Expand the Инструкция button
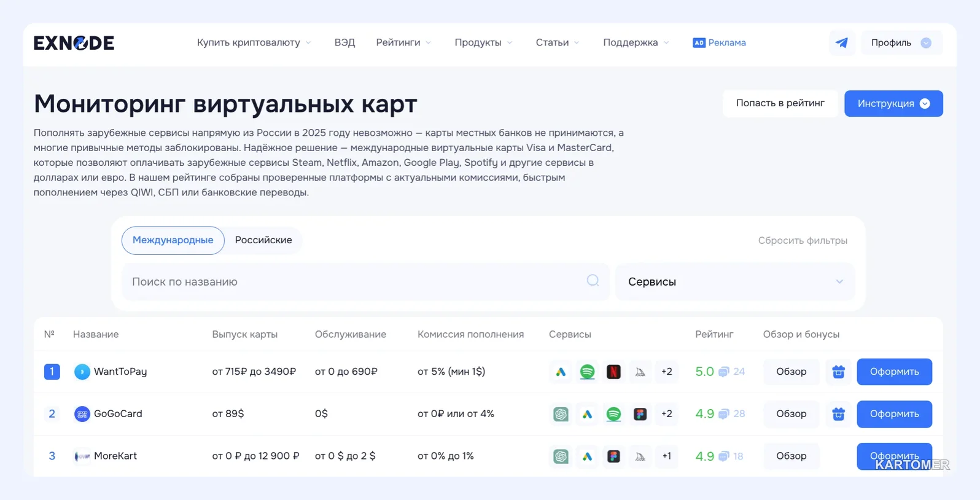This screenshot has height=500, width=980. point(893,104)
